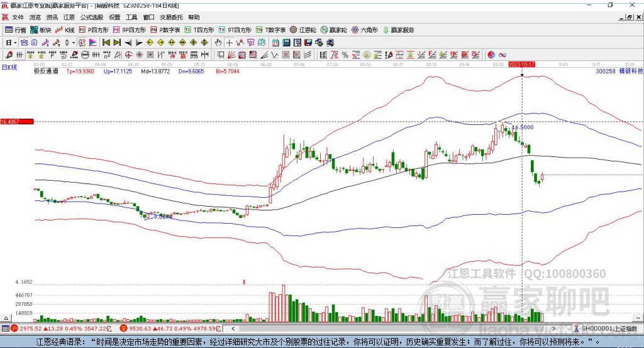
Task: Open the 设置 menu
Action: (x=114, y=17)
